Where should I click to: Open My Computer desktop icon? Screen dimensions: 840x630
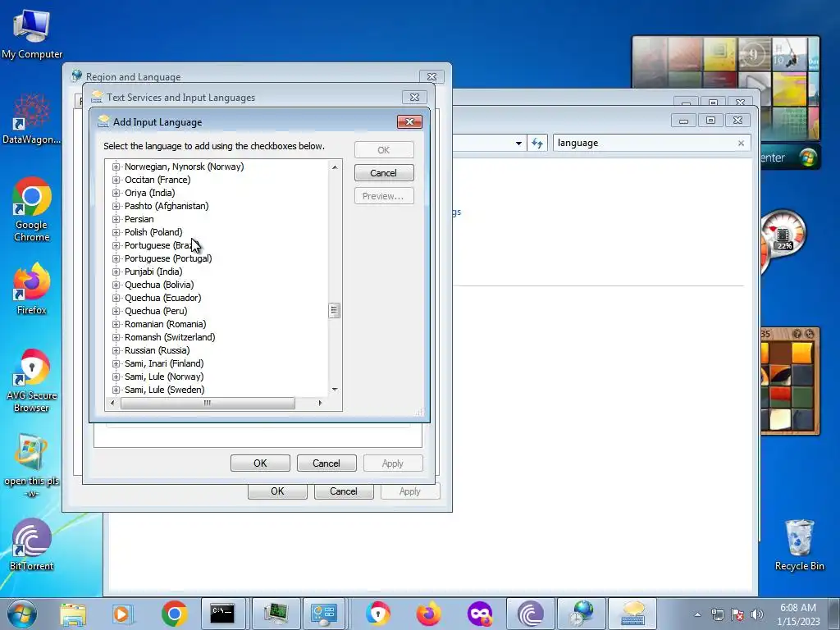pos(32,34)
